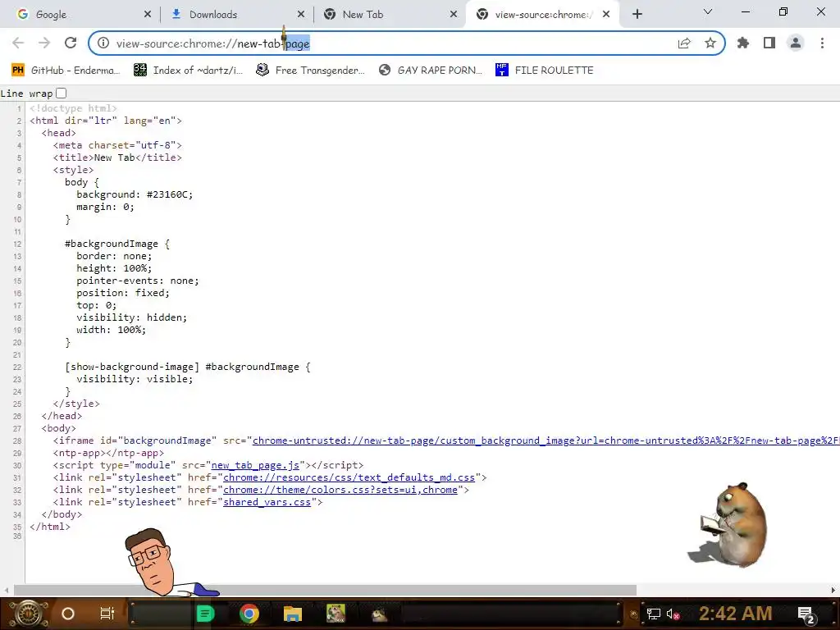This screenshot has height=630, width=840.
Task: Close the view-source tab
Action: [x=606, y=15]
